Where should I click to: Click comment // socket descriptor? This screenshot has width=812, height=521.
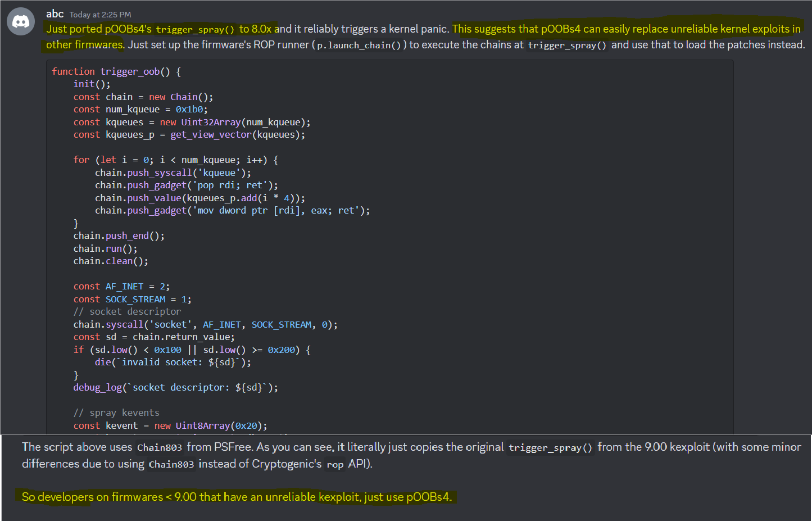[127, 311]
